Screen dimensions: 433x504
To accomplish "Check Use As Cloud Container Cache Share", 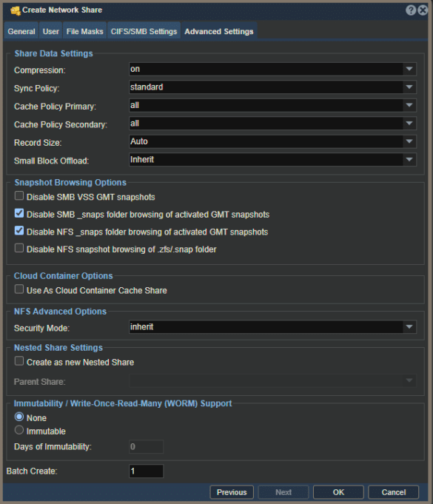I will [19, 289].
